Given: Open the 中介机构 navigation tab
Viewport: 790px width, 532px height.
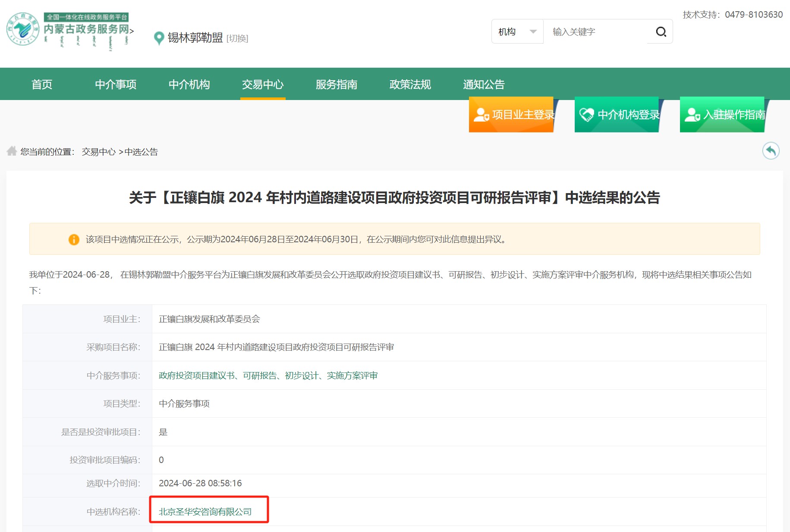Looking at the screenshot, I should point(189,84).
